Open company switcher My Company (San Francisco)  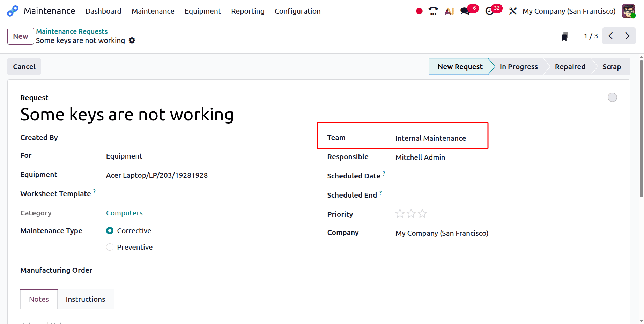(569, 11)
